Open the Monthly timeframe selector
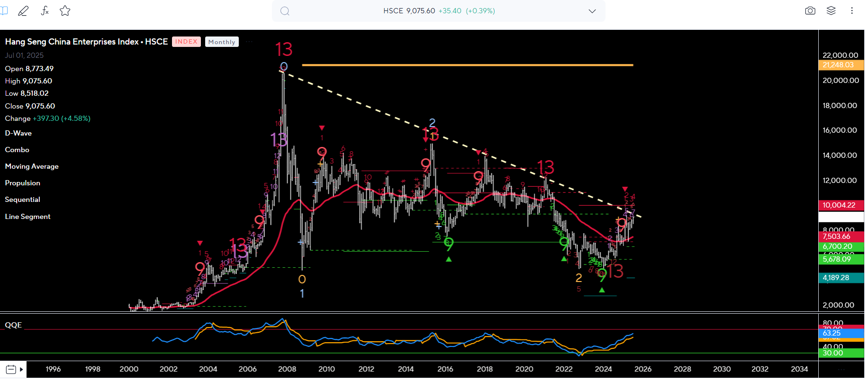Image resolution: width=868 pixels, height=382 pixels. (x=222, y=42)
